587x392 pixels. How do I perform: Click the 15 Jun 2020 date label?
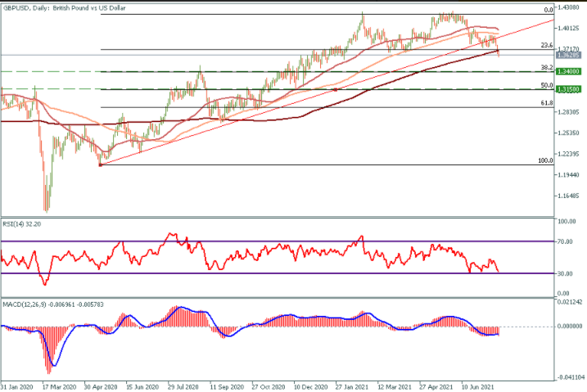(x=142, y=387)
